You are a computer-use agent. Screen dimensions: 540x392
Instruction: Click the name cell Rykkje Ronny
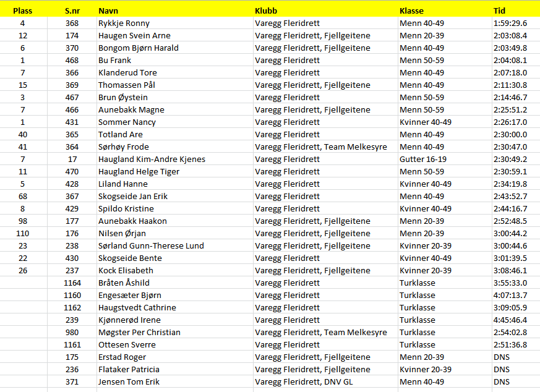click(x=124, y=23)
